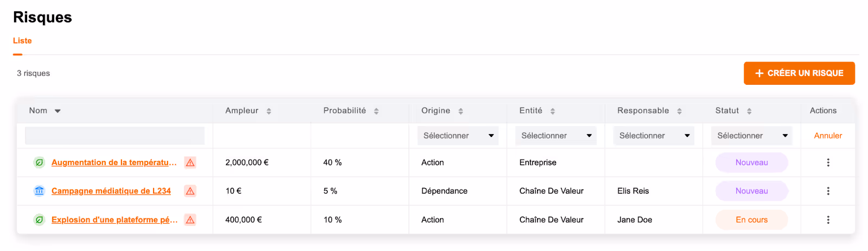Open the Origine filter dropdown
868x251 pixels.
coord(458,136)
